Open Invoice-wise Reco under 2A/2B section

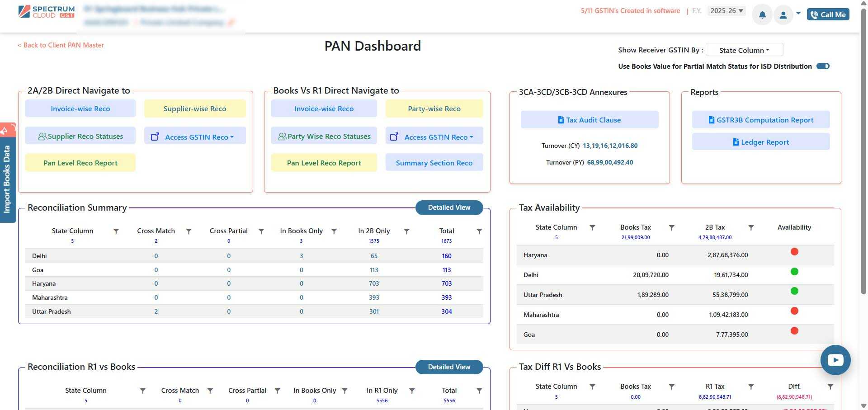coord(80,108)
